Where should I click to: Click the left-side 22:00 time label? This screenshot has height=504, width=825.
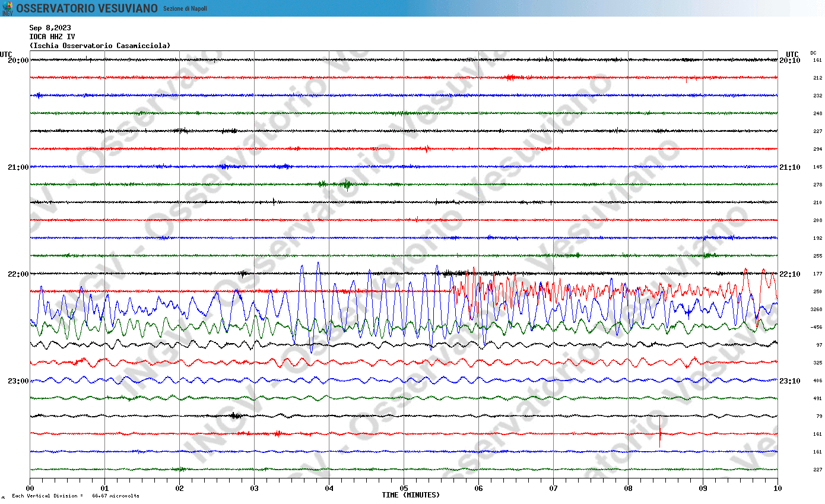click(x=18, y=274)
